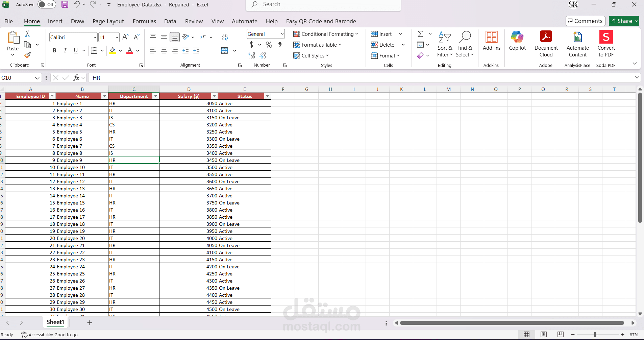Click the Format Painter brush icon
The height and width of the screenshot is (340, 644).
click(28, 55)
